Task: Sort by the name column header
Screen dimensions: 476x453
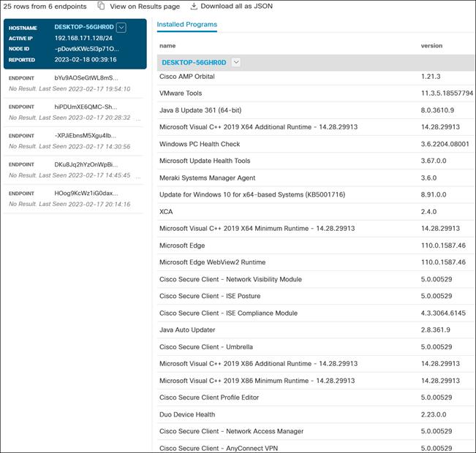Action: [167, 46]
